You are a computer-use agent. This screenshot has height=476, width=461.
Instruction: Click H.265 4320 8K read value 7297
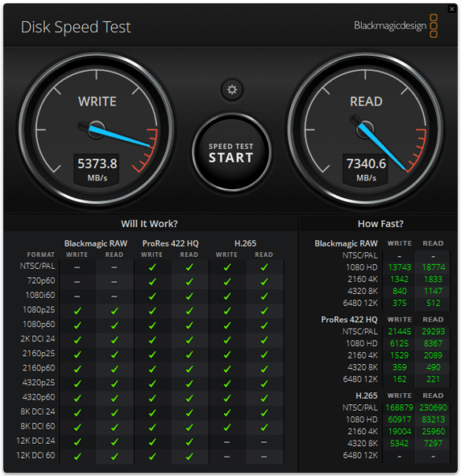(x=433, y=443)
